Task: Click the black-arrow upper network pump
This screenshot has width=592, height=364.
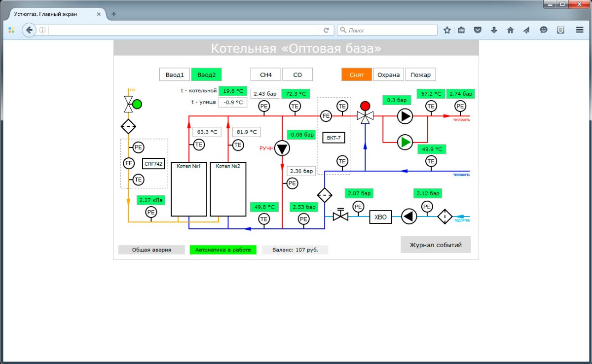Action: (x=405, y=116)
